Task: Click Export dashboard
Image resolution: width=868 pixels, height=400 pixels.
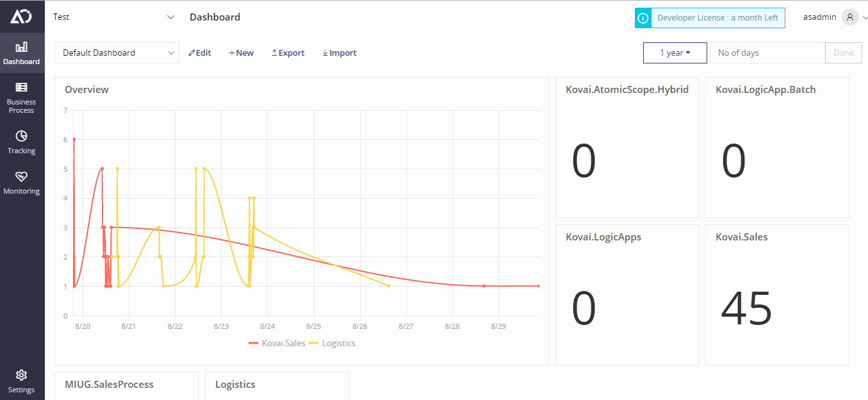Action: pos(288,53)
